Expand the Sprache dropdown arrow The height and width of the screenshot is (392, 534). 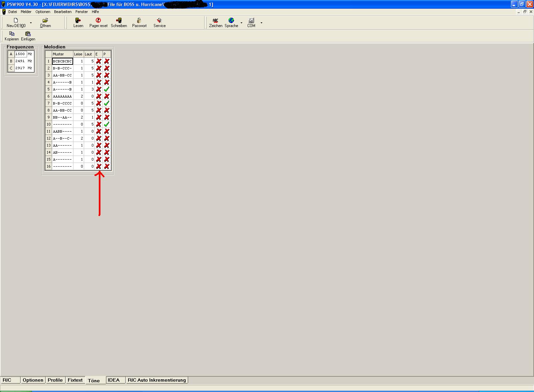click(x=241, y=23)
